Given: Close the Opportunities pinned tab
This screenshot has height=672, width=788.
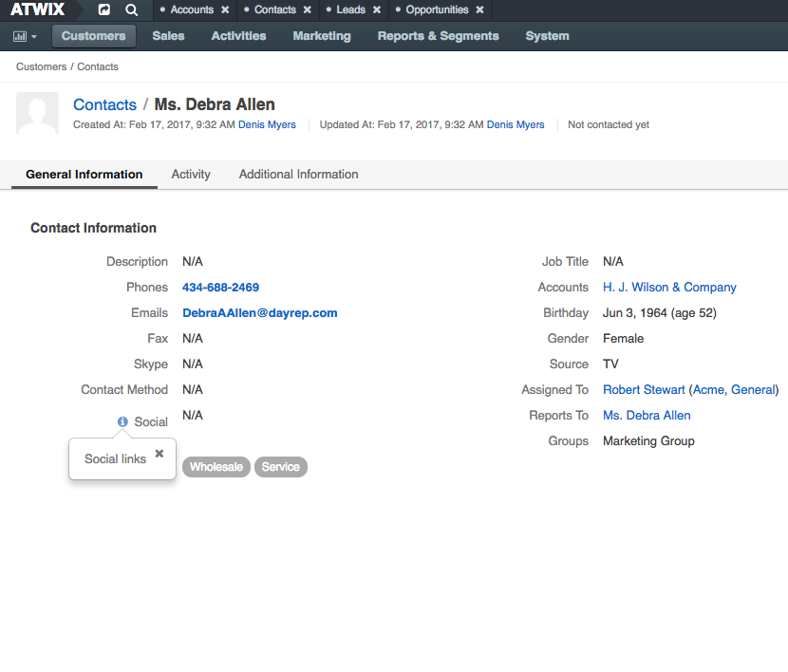Looking at the screenshot, I should tap(480, 9).
